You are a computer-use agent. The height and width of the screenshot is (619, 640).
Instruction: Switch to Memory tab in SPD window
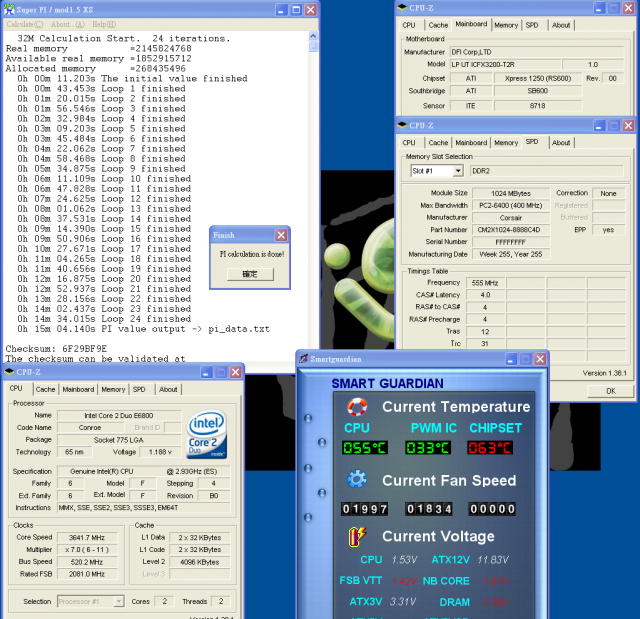(506, 143)
